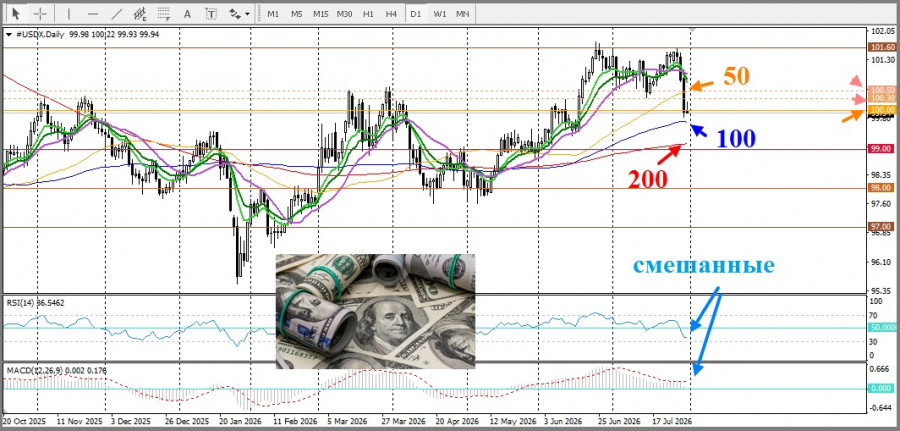Click the 100.50 price level label

click(x=883, y=90)
